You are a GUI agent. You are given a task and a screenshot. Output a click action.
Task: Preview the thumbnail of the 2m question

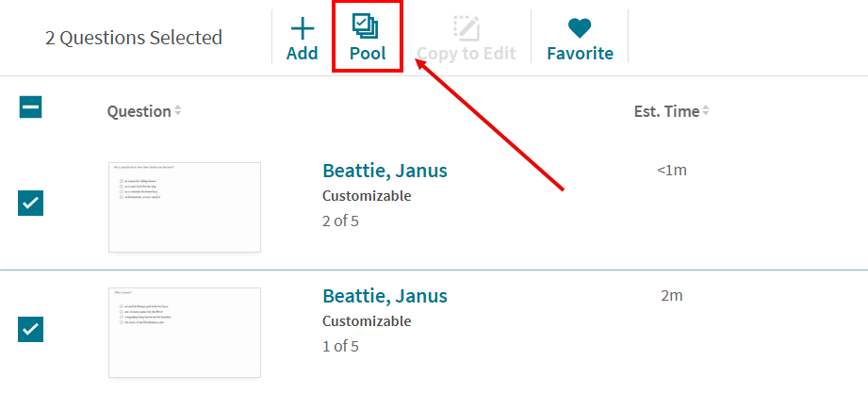(185, 333)
